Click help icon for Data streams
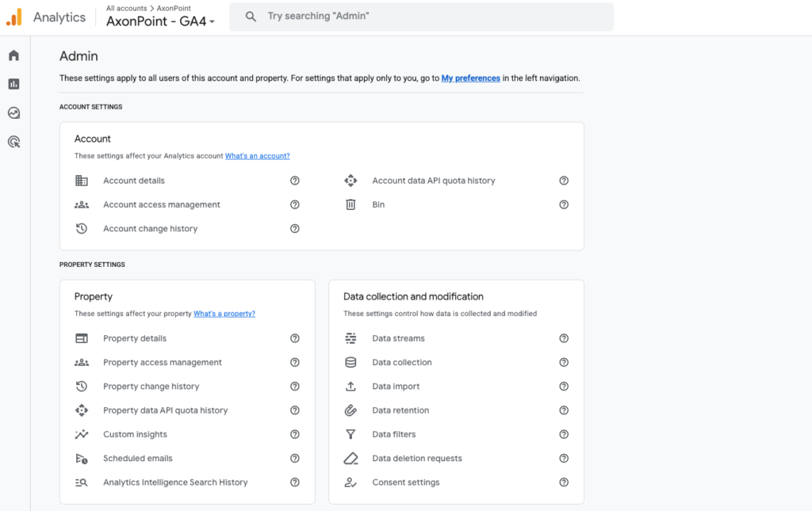The width and height of the screenshot is (812, 511). tap(564, 338)
